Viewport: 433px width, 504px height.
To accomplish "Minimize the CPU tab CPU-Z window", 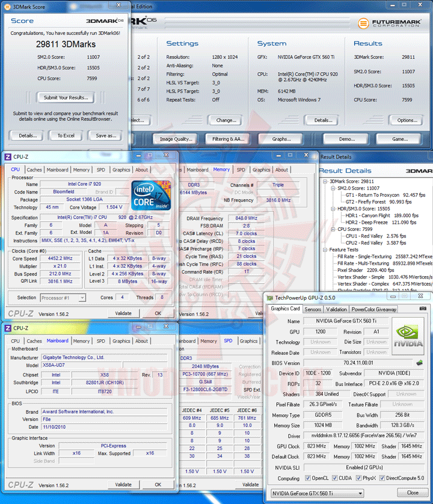I will [x=138, y=156].
